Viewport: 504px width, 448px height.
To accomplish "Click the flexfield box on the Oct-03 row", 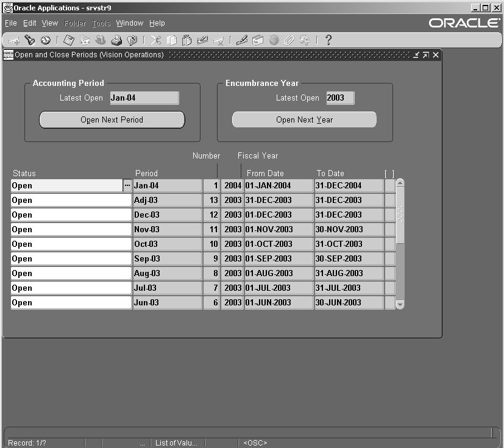I will (390, 244).
